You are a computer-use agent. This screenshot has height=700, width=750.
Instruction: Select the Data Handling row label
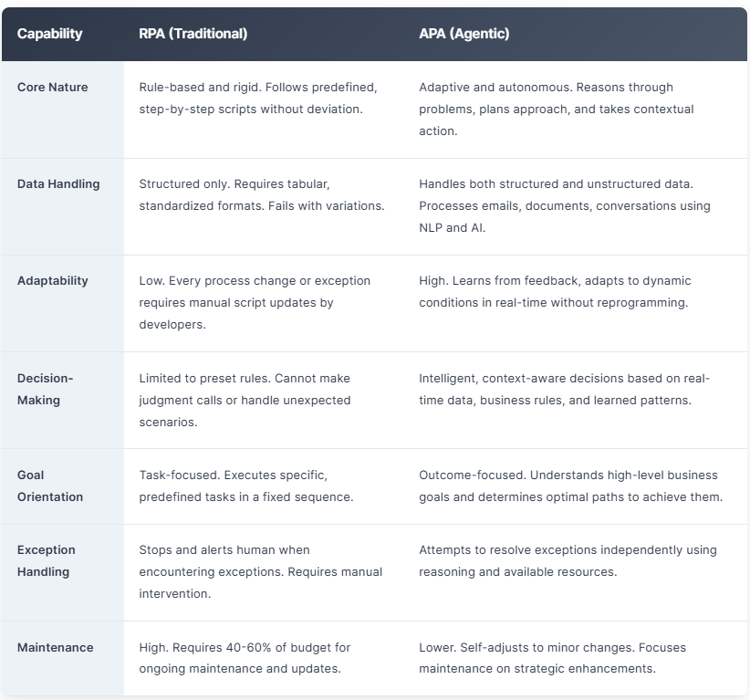click(x=58, y=184)
